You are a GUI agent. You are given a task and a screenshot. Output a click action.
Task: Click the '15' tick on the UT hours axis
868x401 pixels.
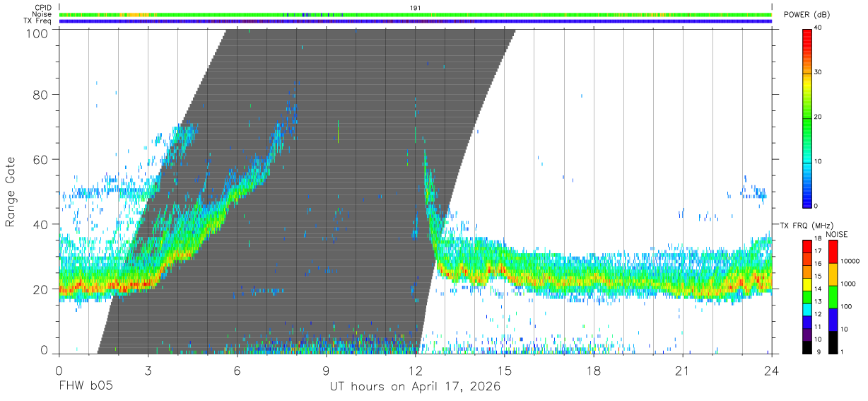pos(505,370)
